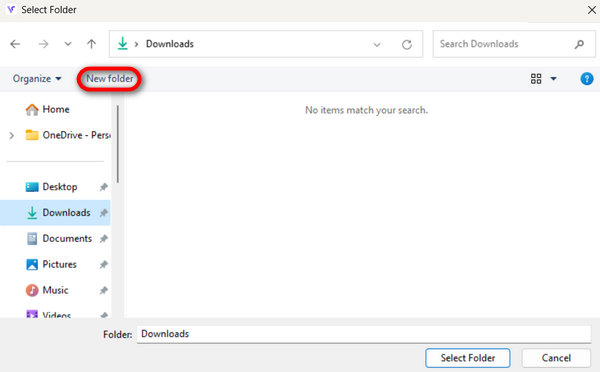600x372 pixels.
Task: Click the sidebar vertical scrollbar
Action: point(118,144)
